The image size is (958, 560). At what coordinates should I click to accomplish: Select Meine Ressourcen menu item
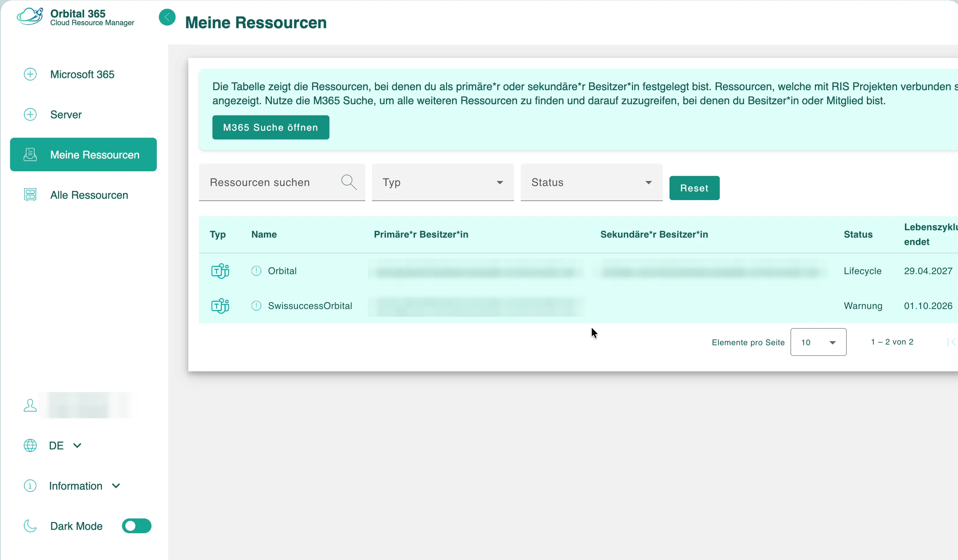(x=83, y=155)
